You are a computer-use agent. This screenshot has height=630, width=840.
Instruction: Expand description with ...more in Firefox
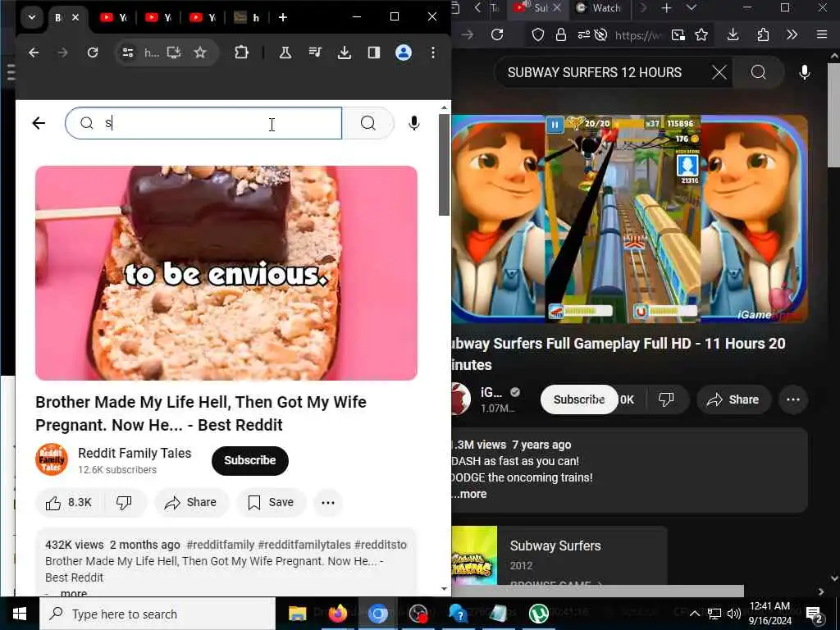click(x=469, y=494)
